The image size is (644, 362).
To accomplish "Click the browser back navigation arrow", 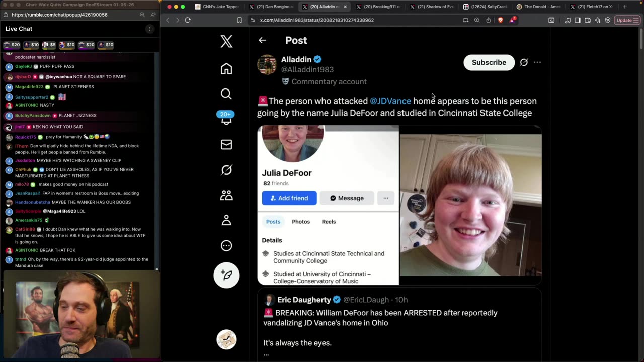I will (x=168, y=20).
